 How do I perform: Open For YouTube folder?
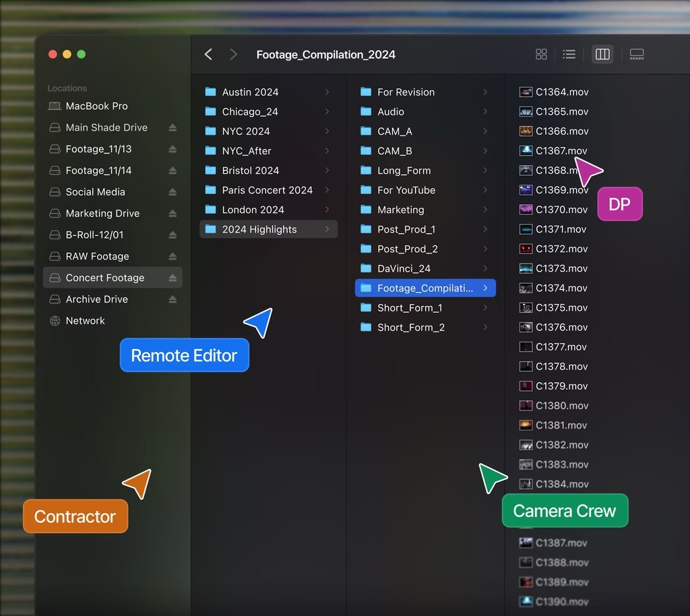click(425, 190)
